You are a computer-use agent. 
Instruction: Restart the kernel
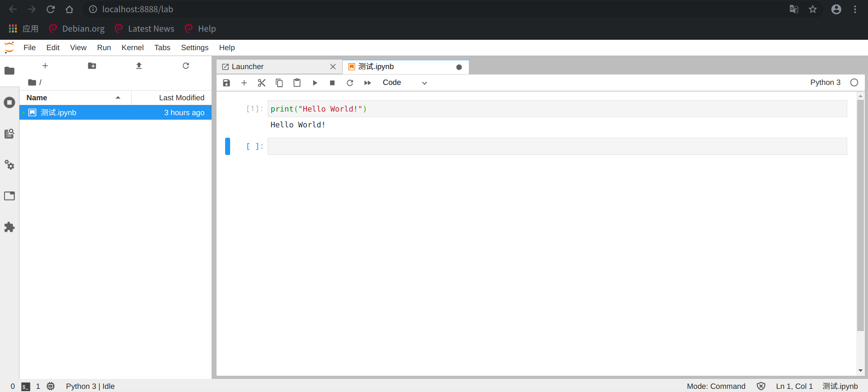(350, 83)
